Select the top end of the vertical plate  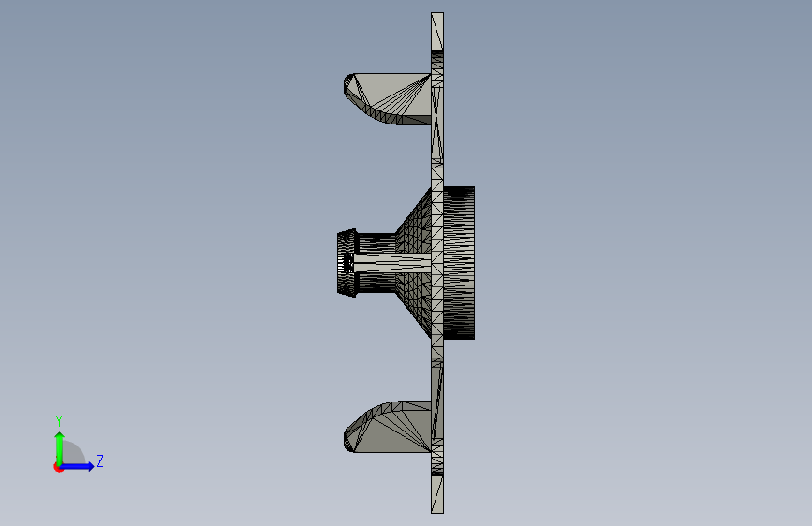click(x=437, y=31)
